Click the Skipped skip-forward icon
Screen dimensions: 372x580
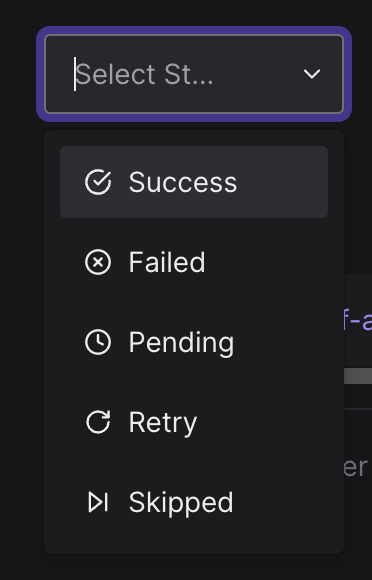coord(98,502)
